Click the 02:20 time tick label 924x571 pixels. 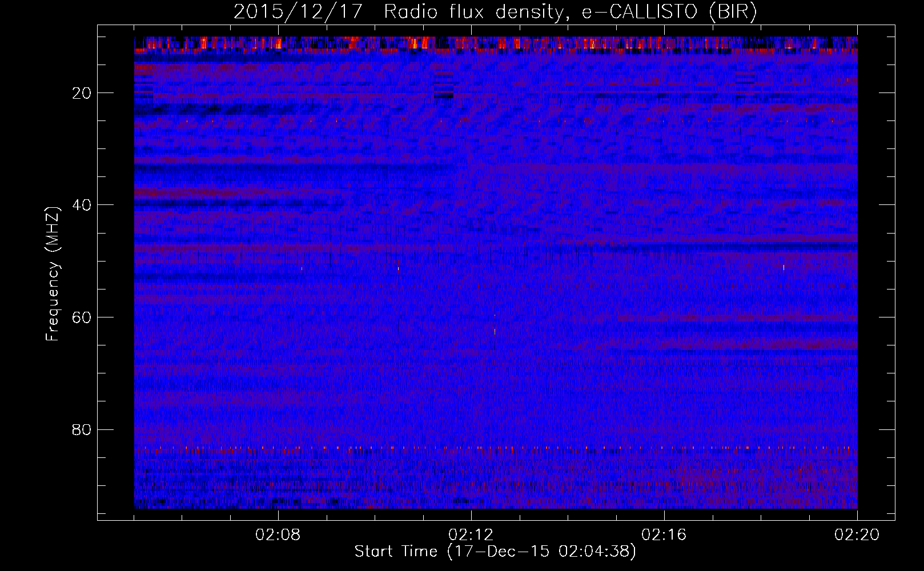(857, 535)
